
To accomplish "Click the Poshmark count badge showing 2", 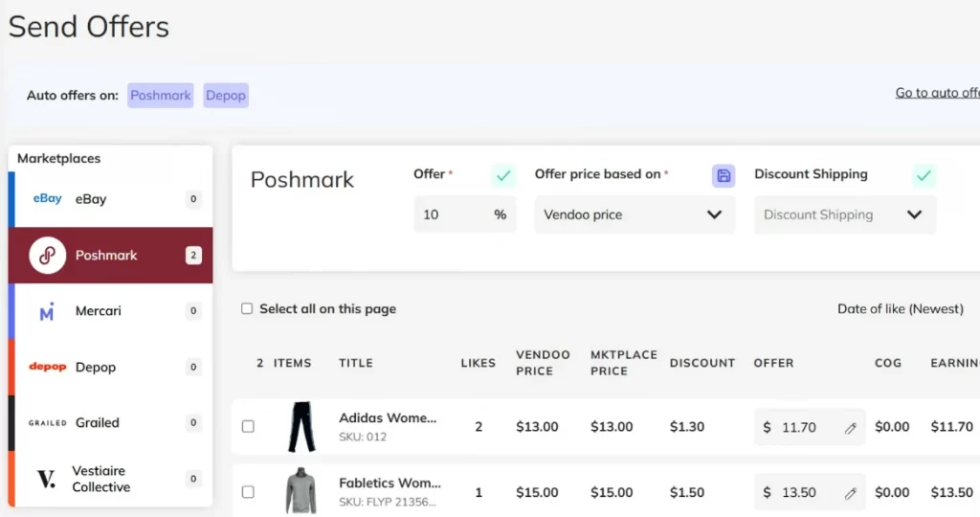I will tap(193, 255).
